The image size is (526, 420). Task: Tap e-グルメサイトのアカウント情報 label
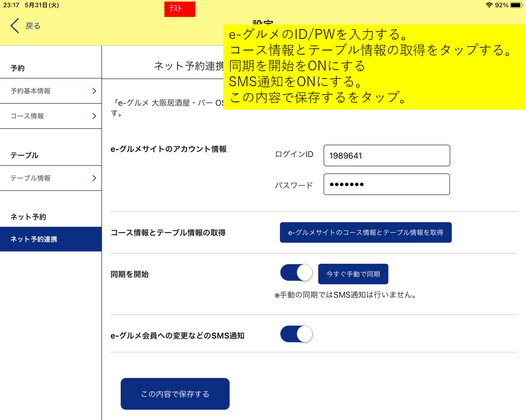pyautogui.click(x=169, y=149)
